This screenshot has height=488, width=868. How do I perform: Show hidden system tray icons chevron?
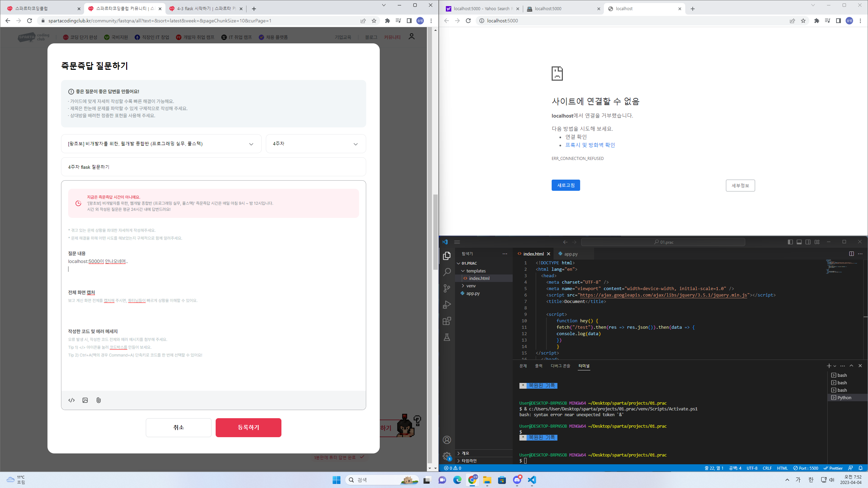tap(787, 480)
